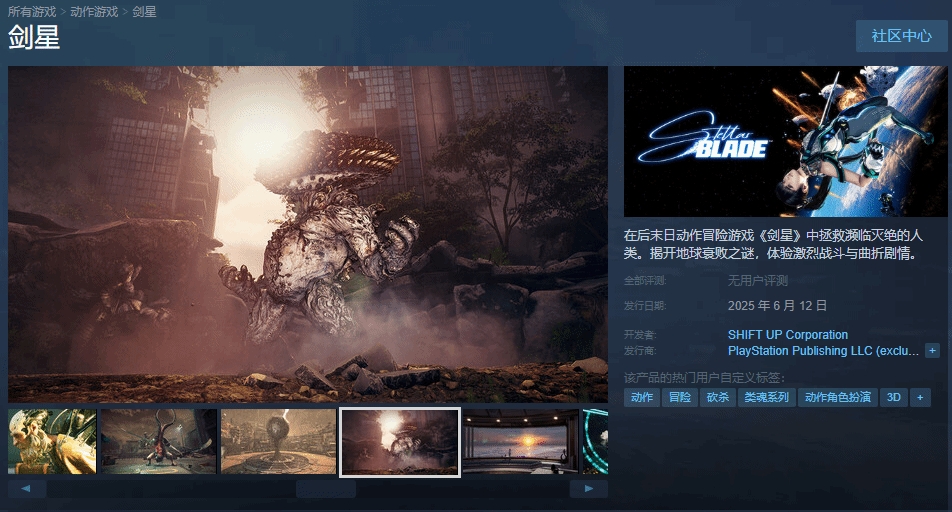Click the 无用户评测 review summary text
The height and width of the screenshot is (512, 952).
(758, 281)
